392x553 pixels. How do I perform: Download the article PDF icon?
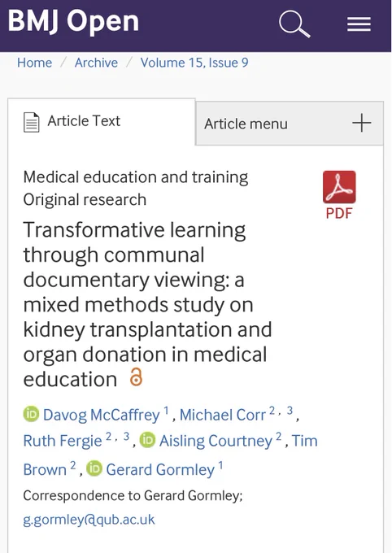(x=339, y=187)
